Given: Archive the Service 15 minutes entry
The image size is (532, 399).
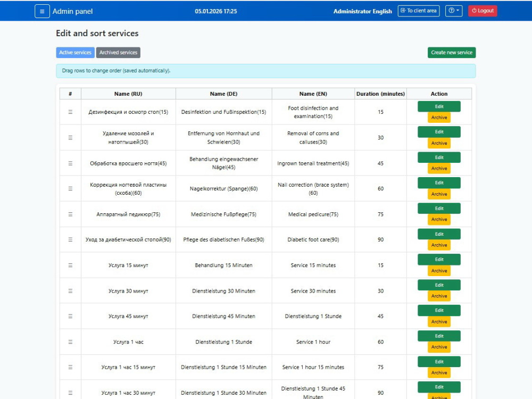Looking at the screenshot, I should point(439,271).
